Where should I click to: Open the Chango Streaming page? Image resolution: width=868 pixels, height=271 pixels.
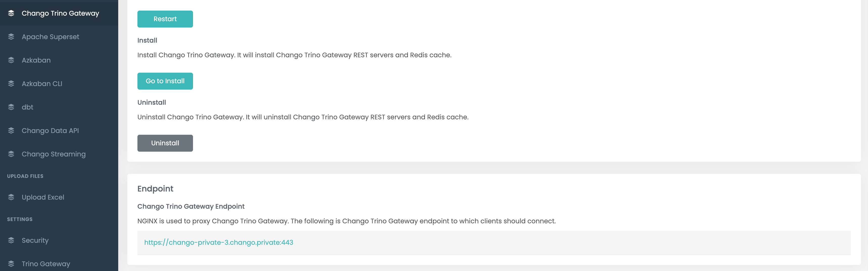click(x=53, y=154)
